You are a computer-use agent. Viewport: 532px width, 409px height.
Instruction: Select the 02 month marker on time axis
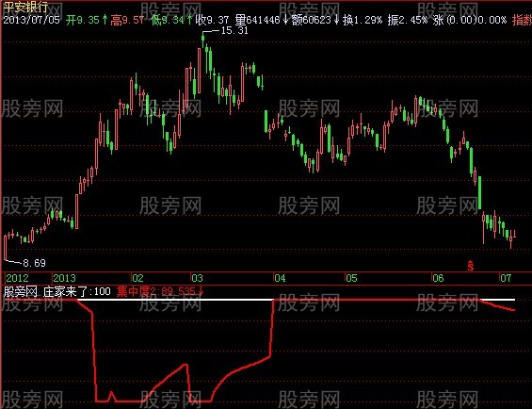(x=137, y=278)
